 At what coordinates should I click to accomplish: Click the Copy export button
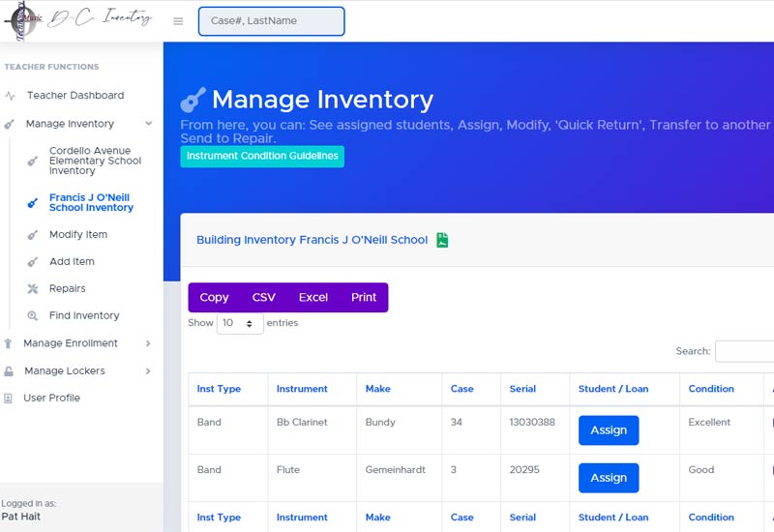(x=214, y=298)
